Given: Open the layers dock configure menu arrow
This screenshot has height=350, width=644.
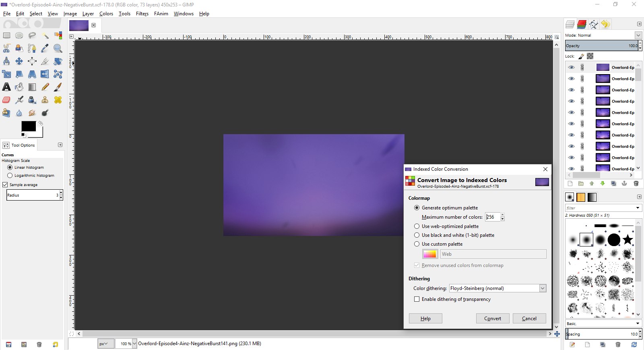Looking at the screenshot, I should point(639,24).
